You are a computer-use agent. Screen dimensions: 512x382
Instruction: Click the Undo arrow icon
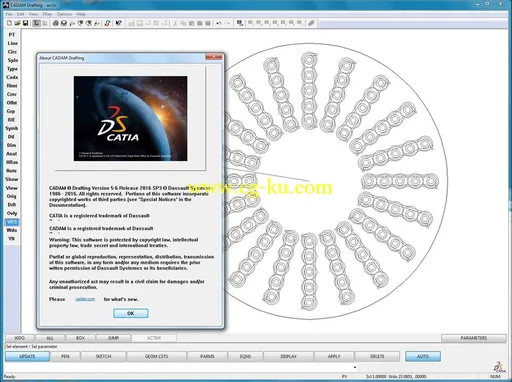[x=219, y=23]
